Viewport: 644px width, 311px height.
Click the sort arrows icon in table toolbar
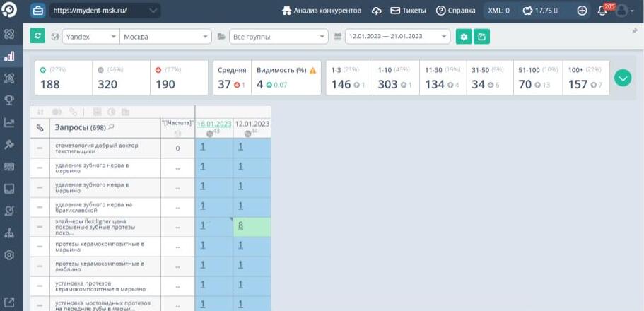pos(40,112)
